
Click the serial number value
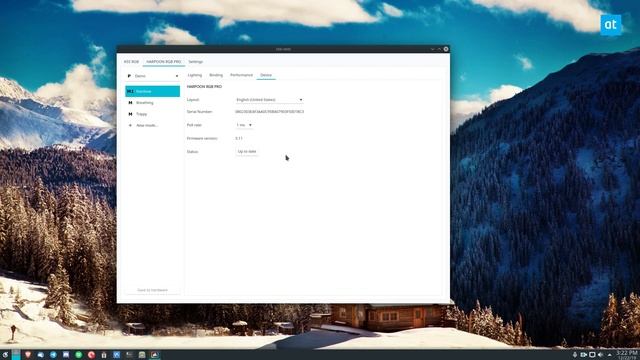269,111
